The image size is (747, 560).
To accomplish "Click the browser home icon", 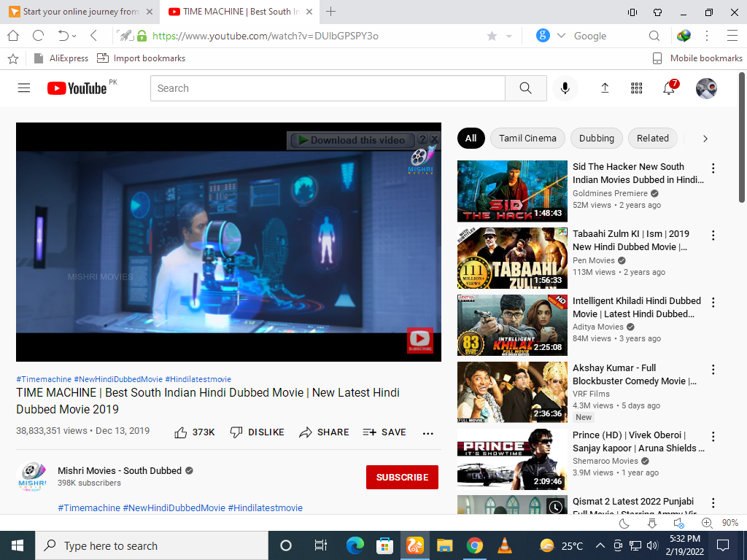I will pos(13,36).
